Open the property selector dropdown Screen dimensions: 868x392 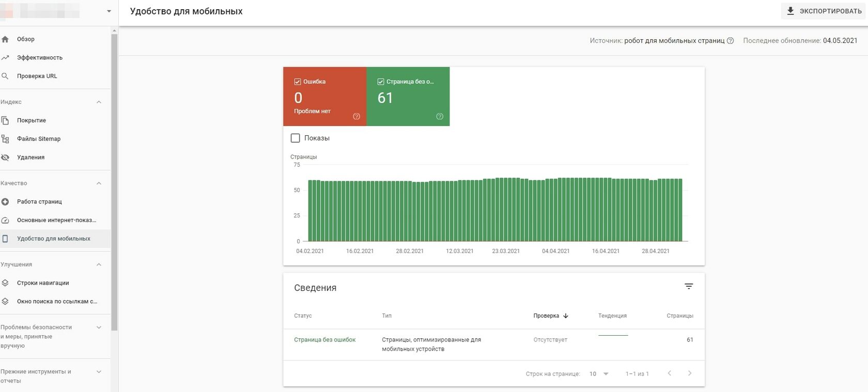tap(109, 11)
